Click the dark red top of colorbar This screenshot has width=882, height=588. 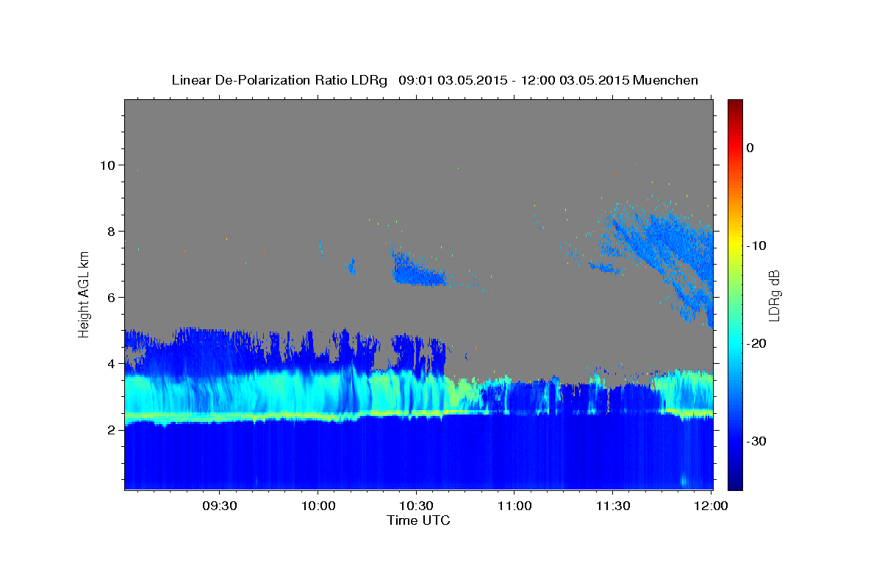pyautogui.click(x=735, y=104)
